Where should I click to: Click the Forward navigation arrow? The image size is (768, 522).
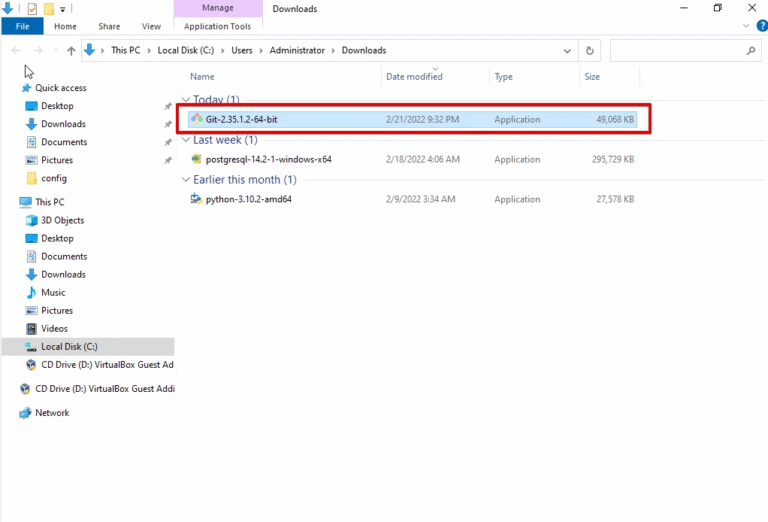38,50
